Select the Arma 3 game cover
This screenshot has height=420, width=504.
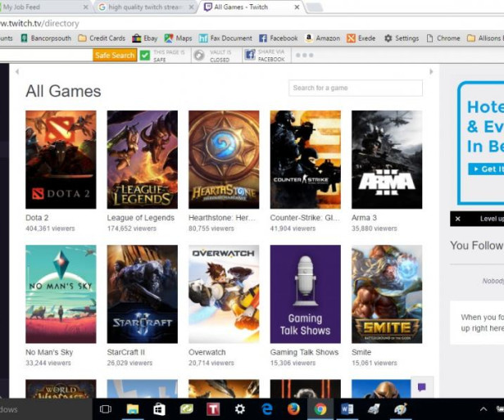(x=387, y=160)
